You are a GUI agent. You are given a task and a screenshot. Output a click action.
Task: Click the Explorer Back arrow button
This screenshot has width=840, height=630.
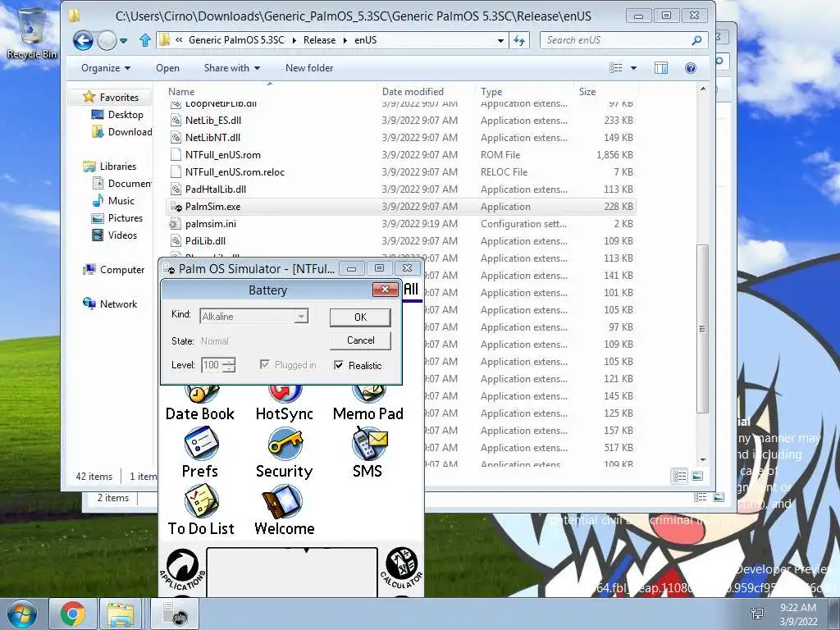click(x=83, y=40)
